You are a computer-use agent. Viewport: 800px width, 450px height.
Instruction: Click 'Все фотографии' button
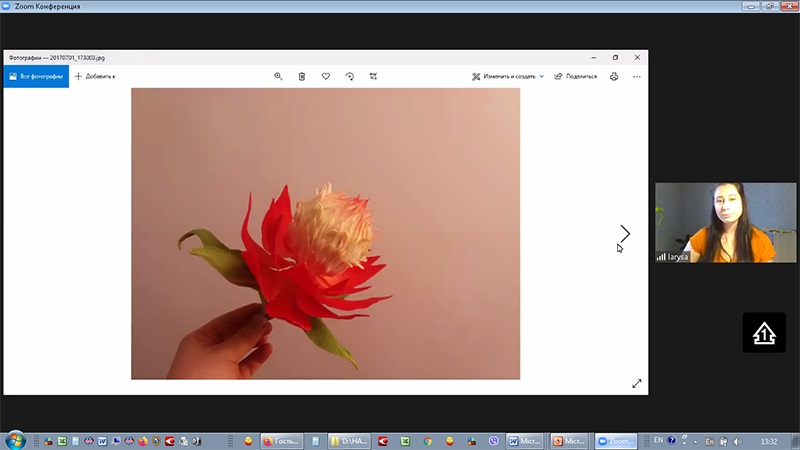(36, 76)
